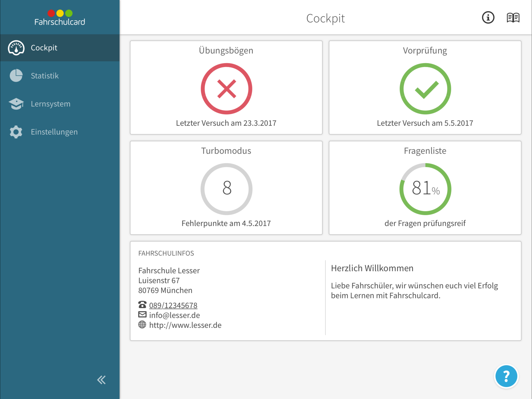Click the red X circle in Übungsbögen

click(x=226, y=89)
